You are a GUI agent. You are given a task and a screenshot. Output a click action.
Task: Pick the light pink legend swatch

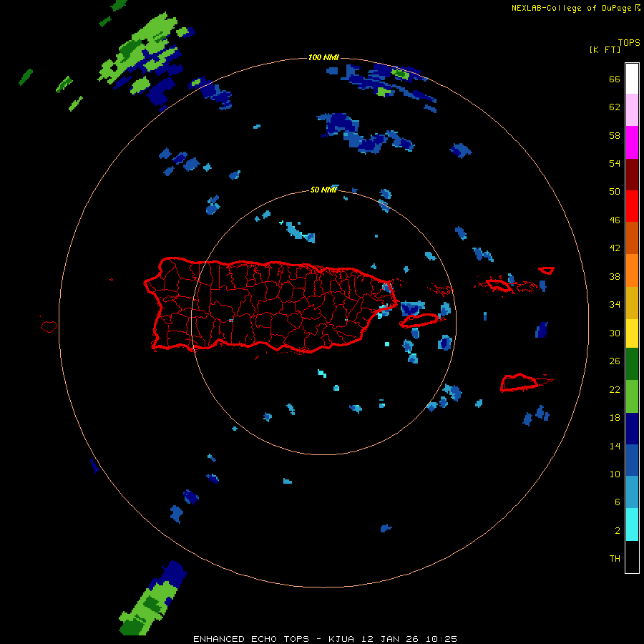(x=632, y=109)
